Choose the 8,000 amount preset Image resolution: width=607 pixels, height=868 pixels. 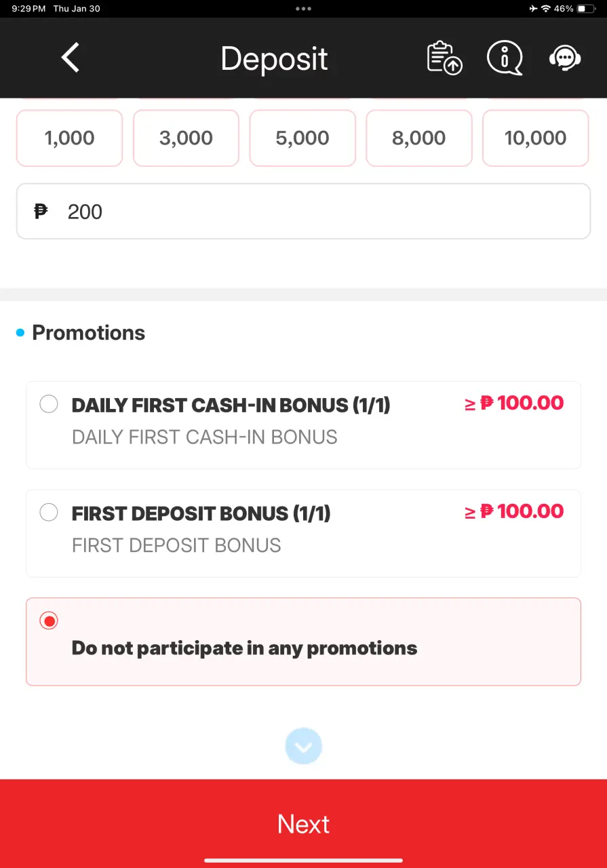[419, 138]
